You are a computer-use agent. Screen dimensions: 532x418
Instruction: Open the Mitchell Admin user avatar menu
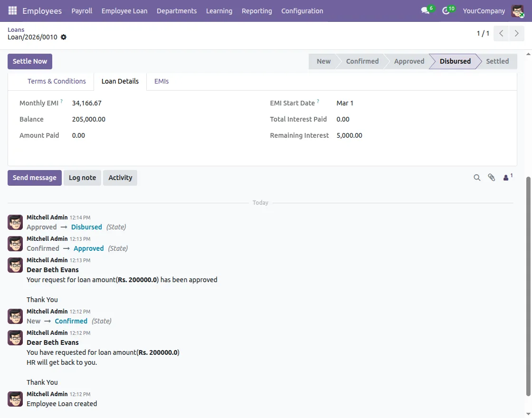[x=517, y=11]
